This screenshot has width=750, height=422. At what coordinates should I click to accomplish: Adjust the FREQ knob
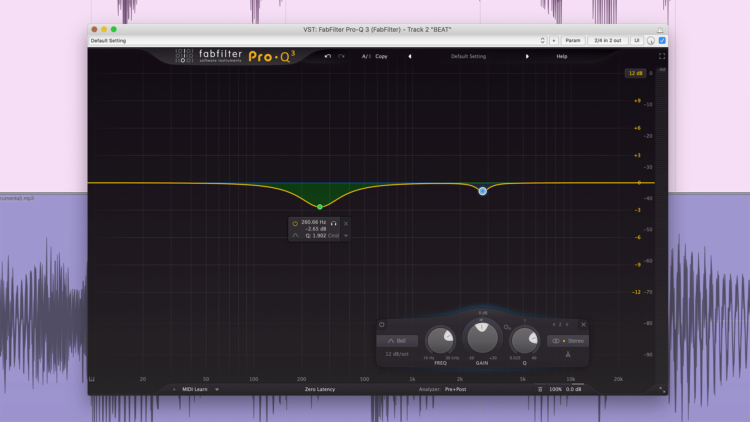[441, 341]
